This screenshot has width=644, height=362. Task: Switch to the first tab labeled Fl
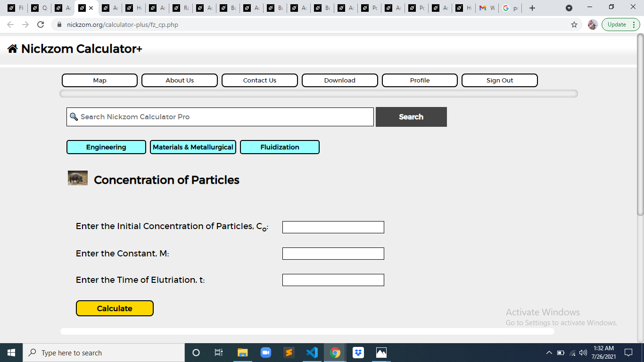pos(15,8)
